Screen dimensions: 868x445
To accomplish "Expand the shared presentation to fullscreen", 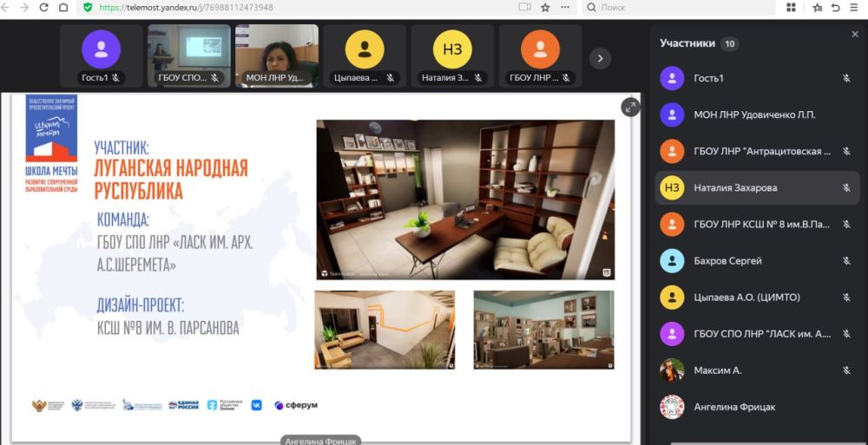I will [630, 108].
